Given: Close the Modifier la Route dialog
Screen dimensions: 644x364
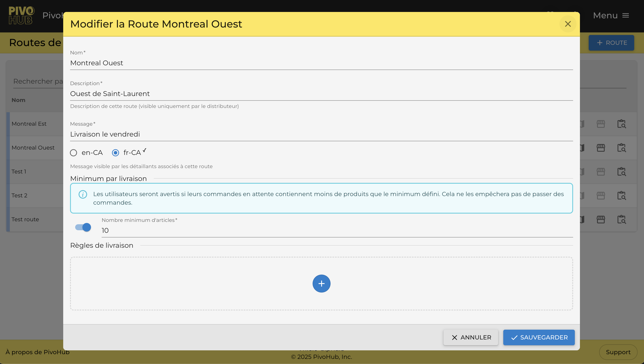Looking at the screenshot, I should tap(568, 24).
